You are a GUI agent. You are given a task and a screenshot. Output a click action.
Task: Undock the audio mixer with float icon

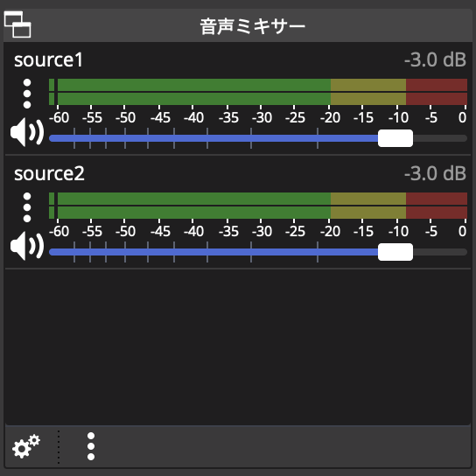tap(17, 24)
